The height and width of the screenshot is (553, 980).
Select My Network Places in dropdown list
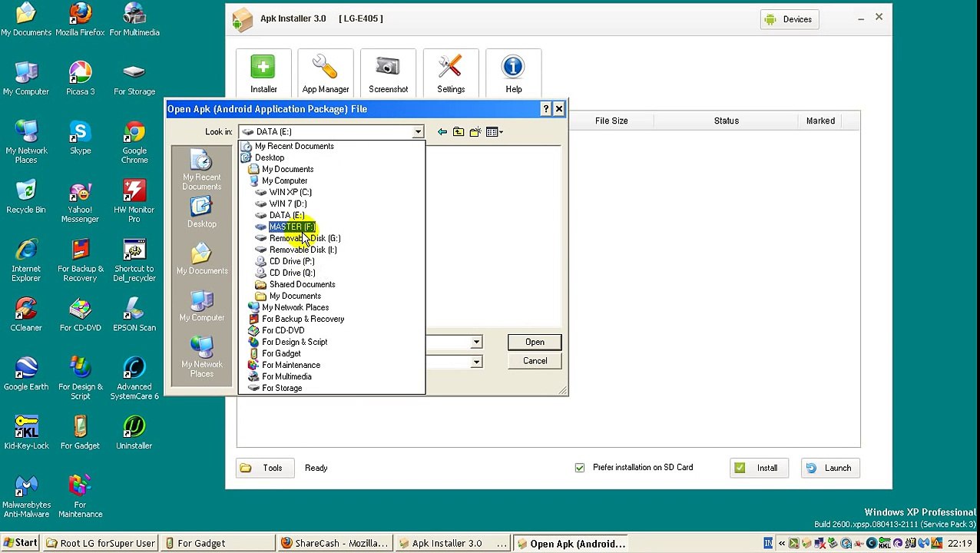(x=295, y=307)
